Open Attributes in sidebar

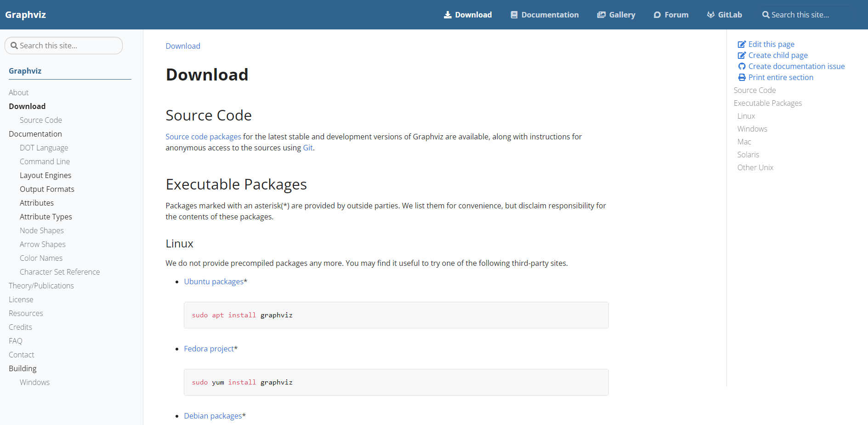click(37, 203)
